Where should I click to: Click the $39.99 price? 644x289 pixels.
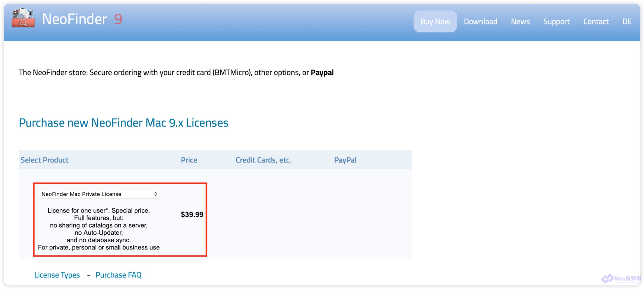point(192,215)
